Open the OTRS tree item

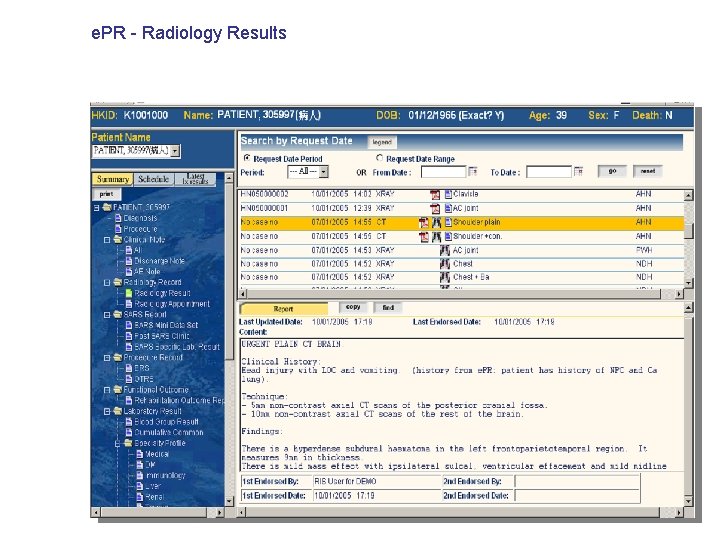(x=144, y=379)
